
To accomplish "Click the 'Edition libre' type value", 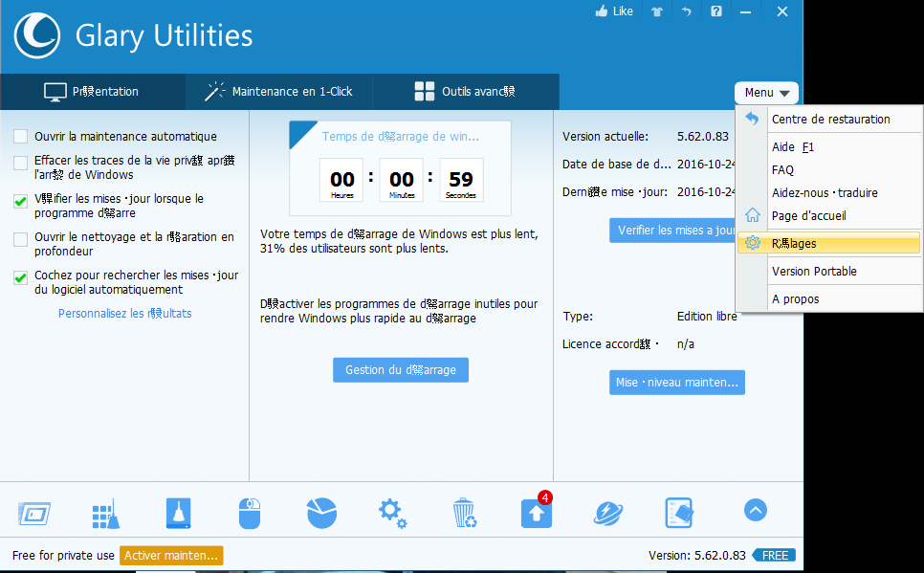I will 707,317.
